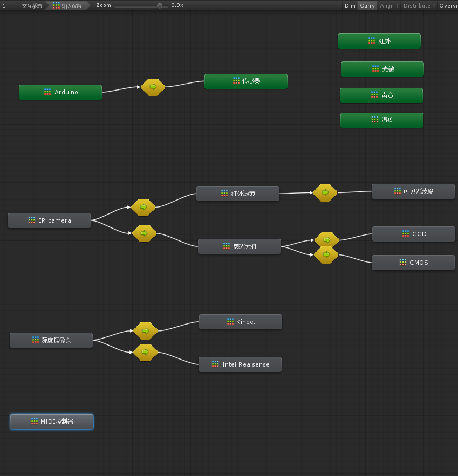Screen dimensions: 458x476
Task: Click the grid icon on the 光敏 node
Action: (x=375, y=68)
